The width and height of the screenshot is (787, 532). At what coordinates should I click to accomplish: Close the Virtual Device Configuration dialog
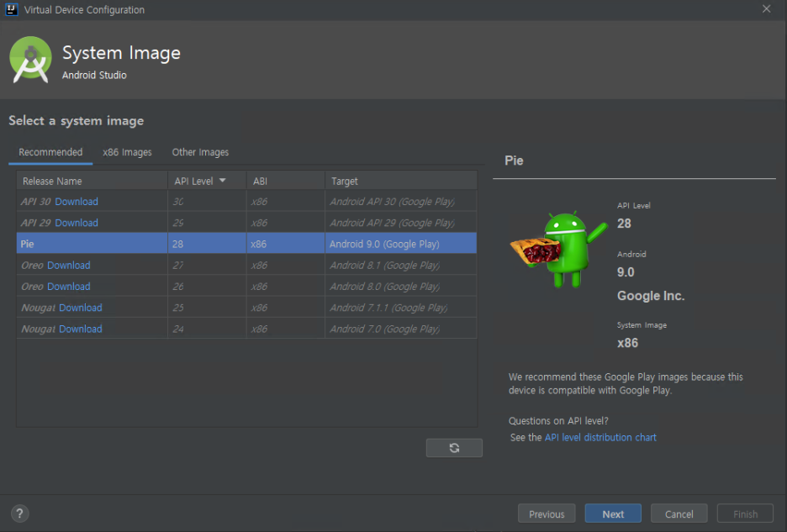pos(766,9)
